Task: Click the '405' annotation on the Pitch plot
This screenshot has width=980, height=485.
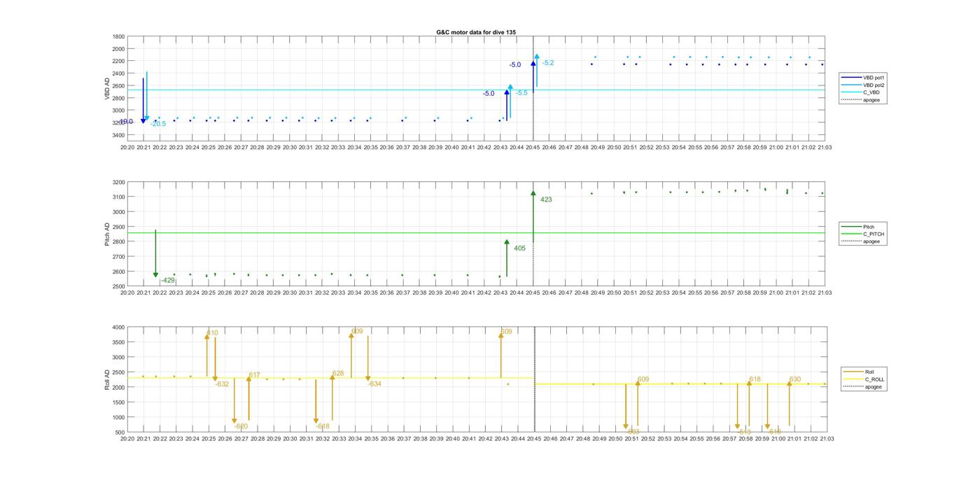Action: pos(519,248)
